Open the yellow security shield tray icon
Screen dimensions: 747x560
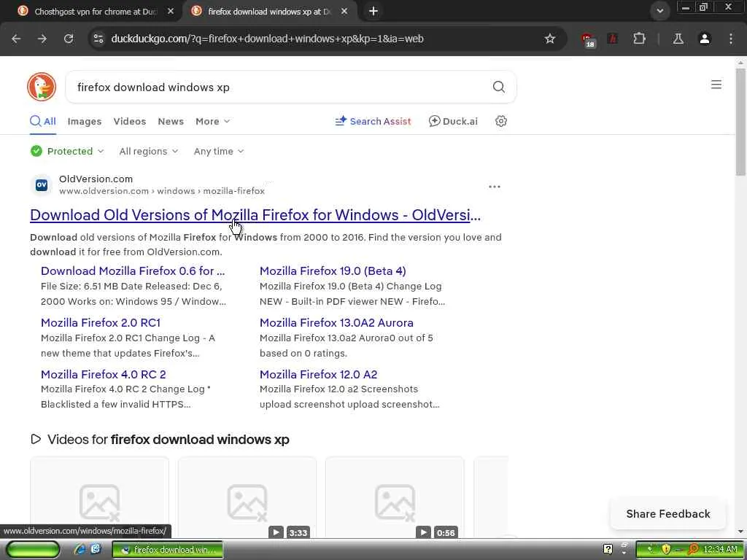666,550
